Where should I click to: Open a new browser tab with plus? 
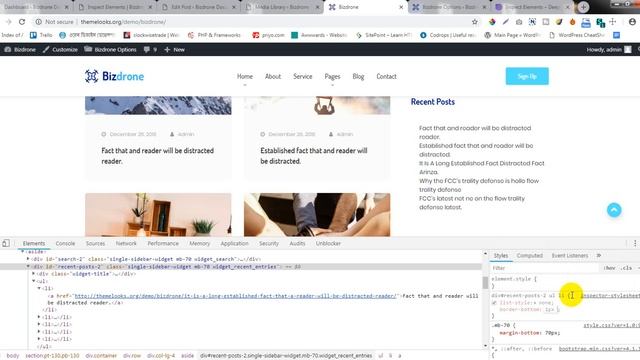tap(583, 7)
